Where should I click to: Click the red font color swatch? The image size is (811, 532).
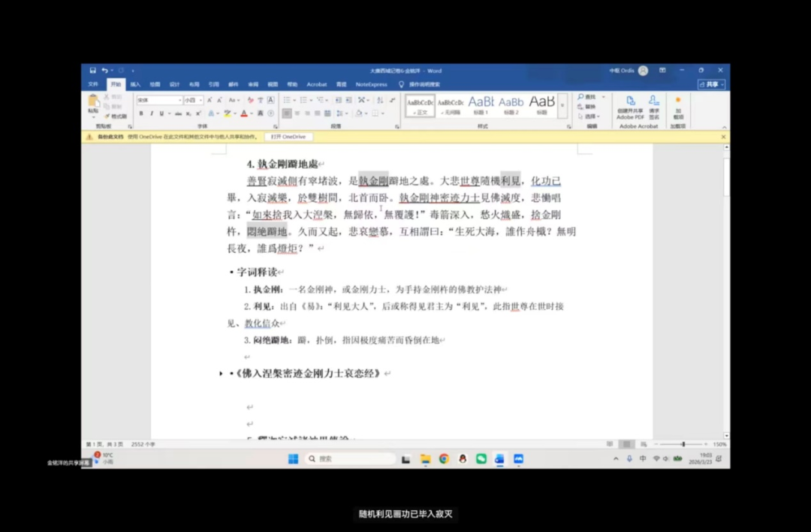point(244,113)
